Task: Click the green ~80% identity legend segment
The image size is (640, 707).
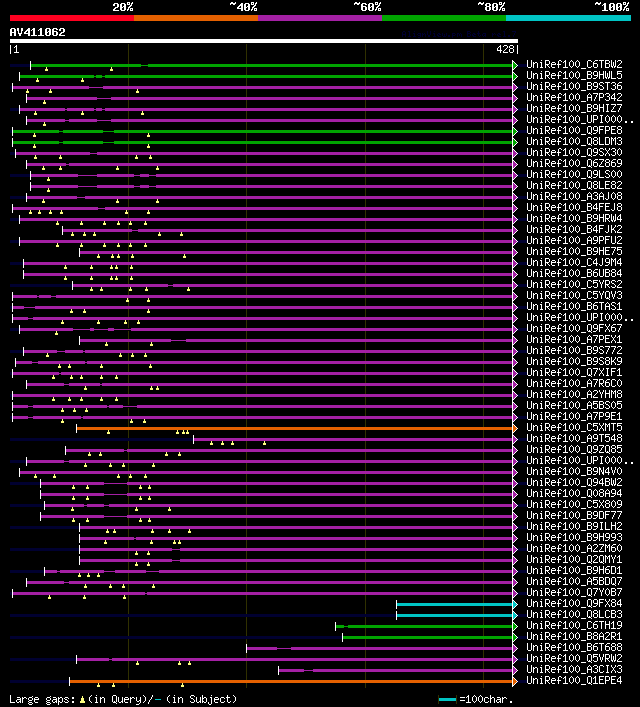Action: [x=444, y=18]
